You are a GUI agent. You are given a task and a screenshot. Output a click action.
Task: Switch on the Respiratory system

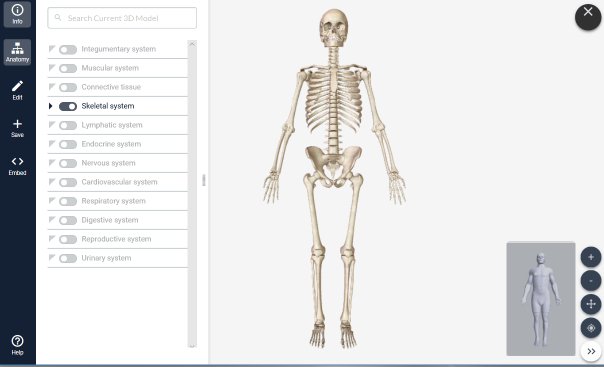coord(68,201)
